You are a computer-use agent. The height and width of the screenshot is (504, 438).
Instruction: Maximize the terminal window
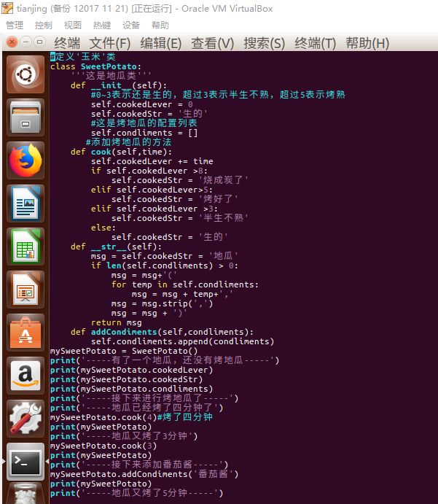point(39,42)
